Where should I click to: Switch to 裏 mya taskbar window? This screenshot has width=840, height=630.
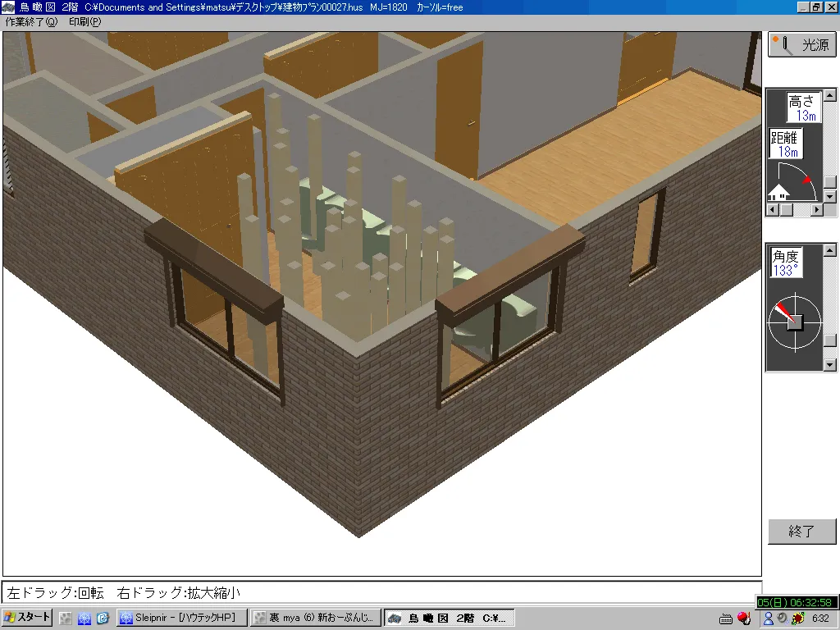click(315, 618)
